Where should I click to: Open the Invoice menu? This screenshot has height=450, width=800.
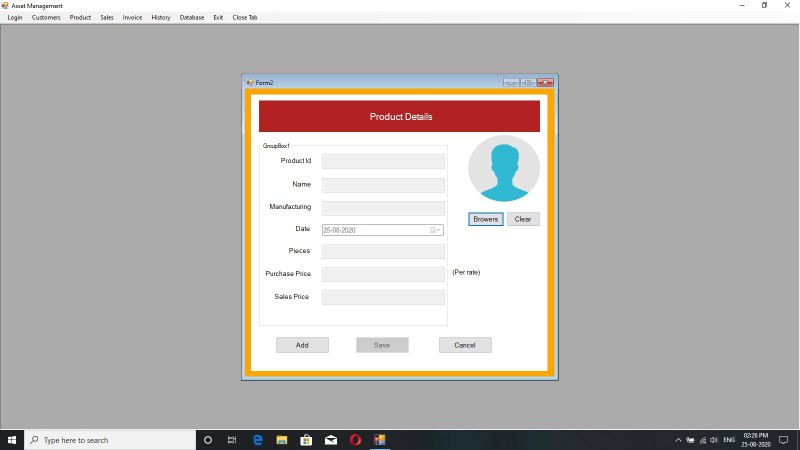point(132,17)
